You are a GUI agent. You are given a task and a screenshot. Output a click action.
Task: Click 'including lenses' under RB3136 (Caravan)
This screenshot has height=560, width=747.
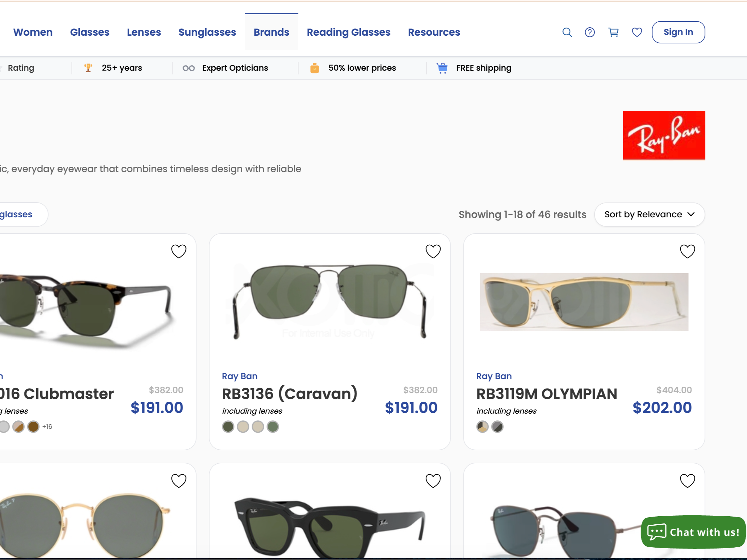pyautogui.click(x=252, y=411)
